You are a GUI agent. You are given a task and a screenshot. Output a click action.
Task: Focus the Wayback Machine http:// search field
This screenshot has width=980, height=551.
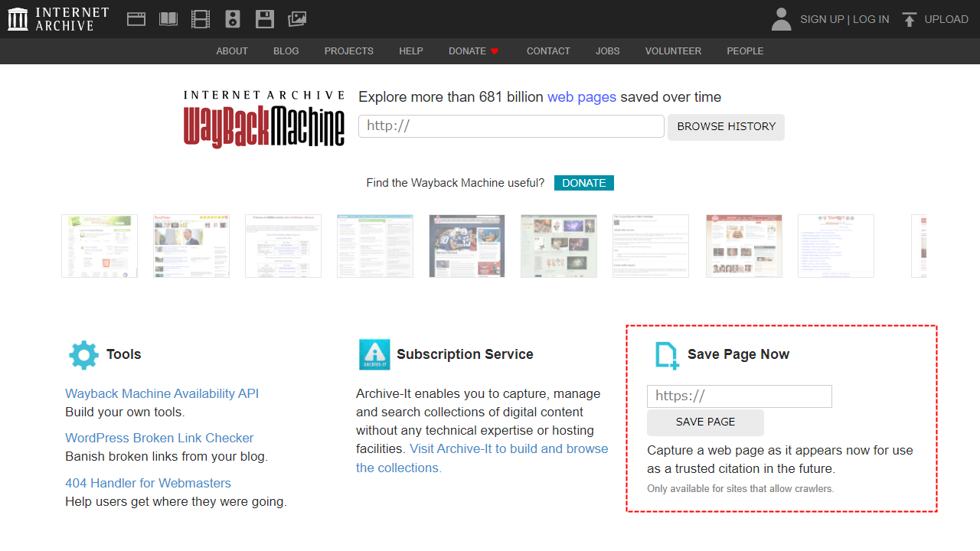click(x=511, y=126)
